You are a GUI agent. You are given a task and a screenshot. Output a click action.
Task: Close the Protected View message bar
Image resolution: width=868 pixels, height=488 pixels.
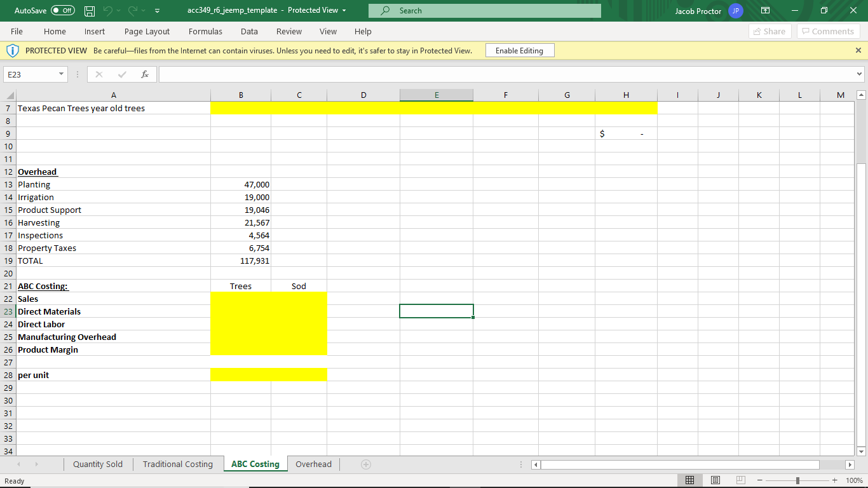click(x=858, y=50)
